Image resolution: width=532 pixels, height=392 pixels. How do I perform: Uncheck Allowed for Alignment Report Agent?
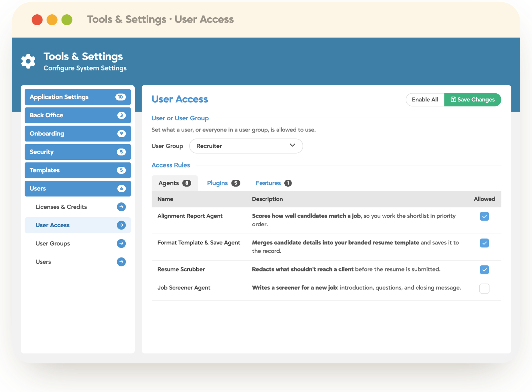point(484,216)
